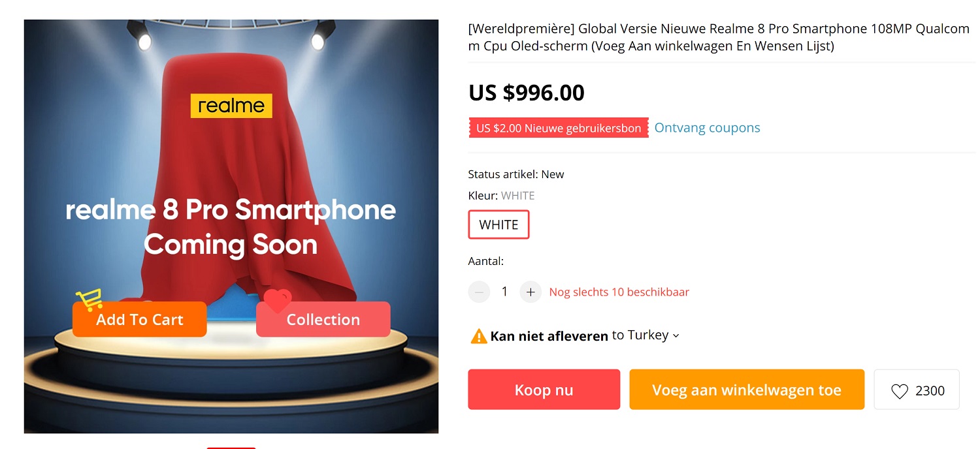Image resolution: width=980 pixels, height=449 pixels.
Task: Click the Add To Cart image banner
Action: click(x=140, y=319)
